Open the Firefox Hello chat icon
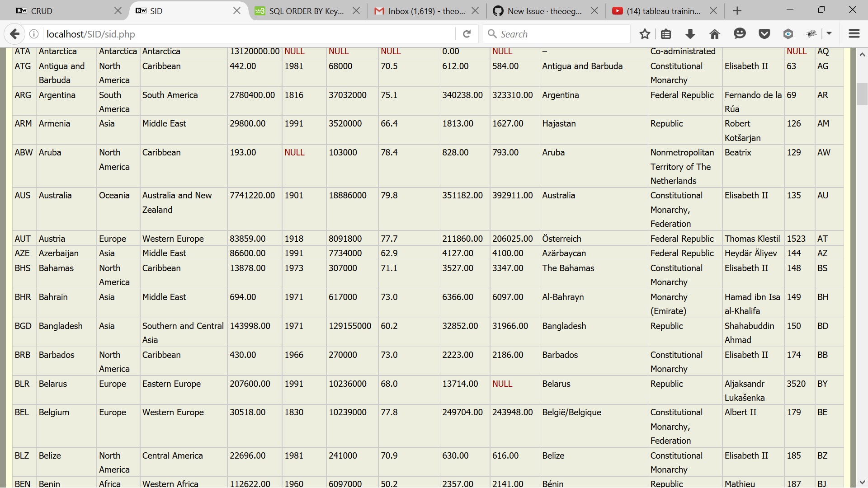868x488 pixels. 740,34
